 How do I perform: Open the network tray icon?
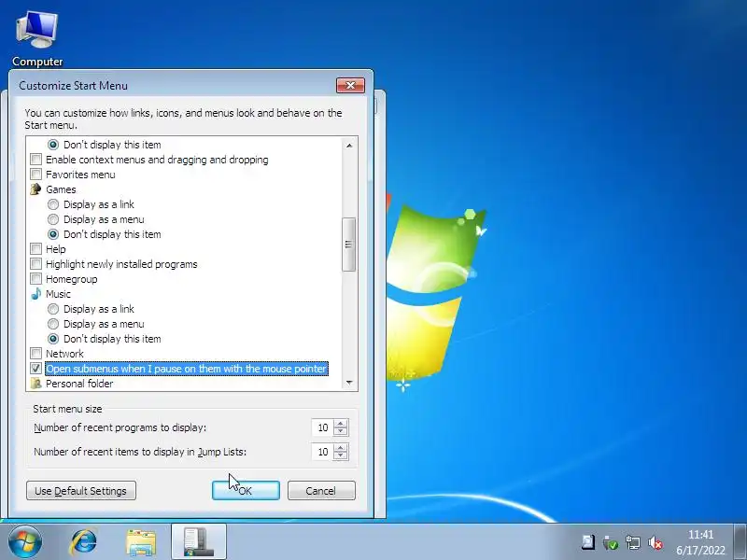(633, 542)
